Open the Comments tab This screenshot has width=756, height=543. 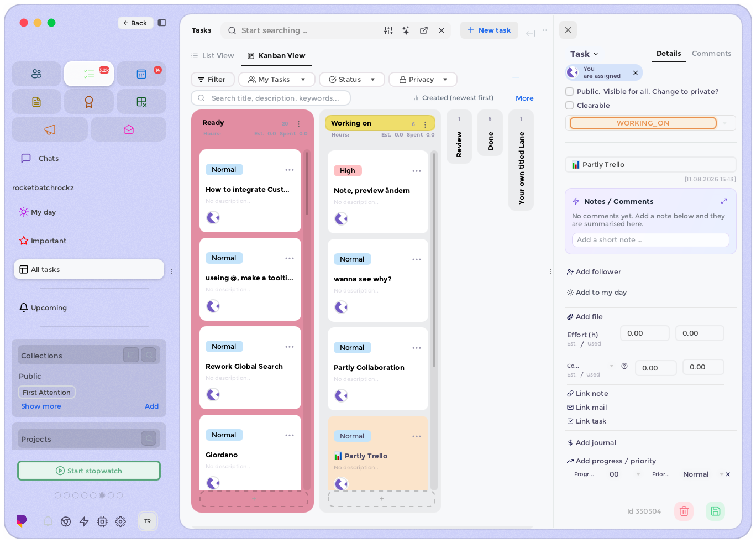(711, 54)
